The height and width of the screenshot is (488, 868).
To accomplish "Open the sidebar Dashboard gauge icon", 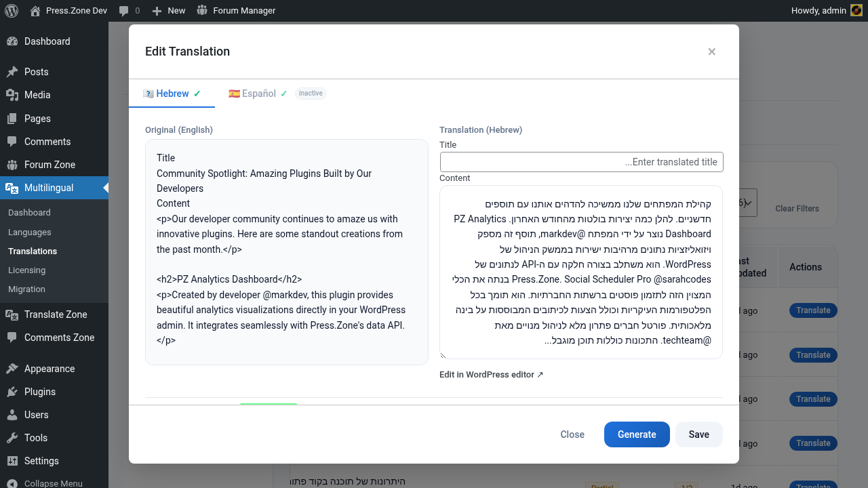I will [x=12, y=41].
